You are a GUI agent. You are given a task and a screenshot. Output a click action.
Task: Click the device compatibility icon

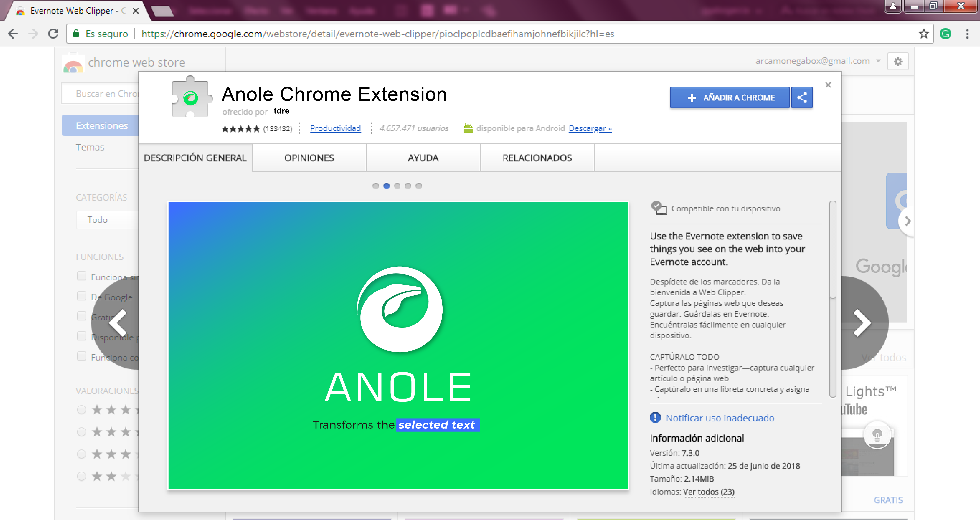click(x=659, y=208)
